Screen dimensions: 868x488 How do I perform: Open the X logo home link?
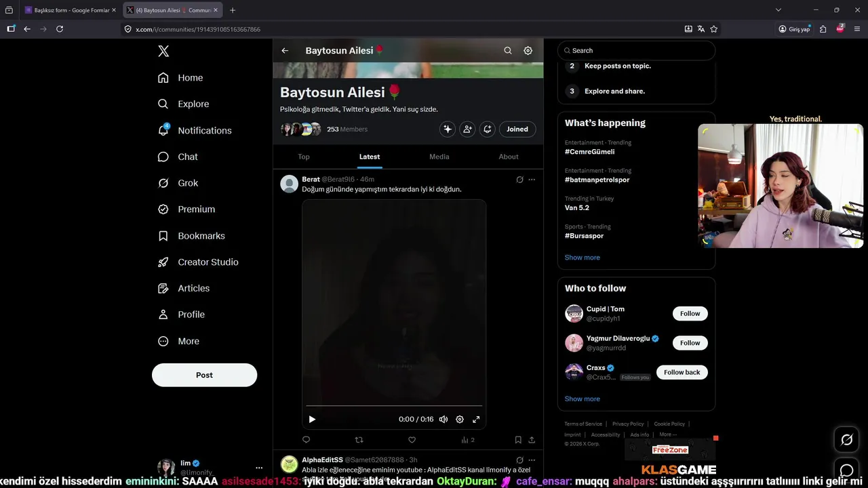[x=163, y=51]
